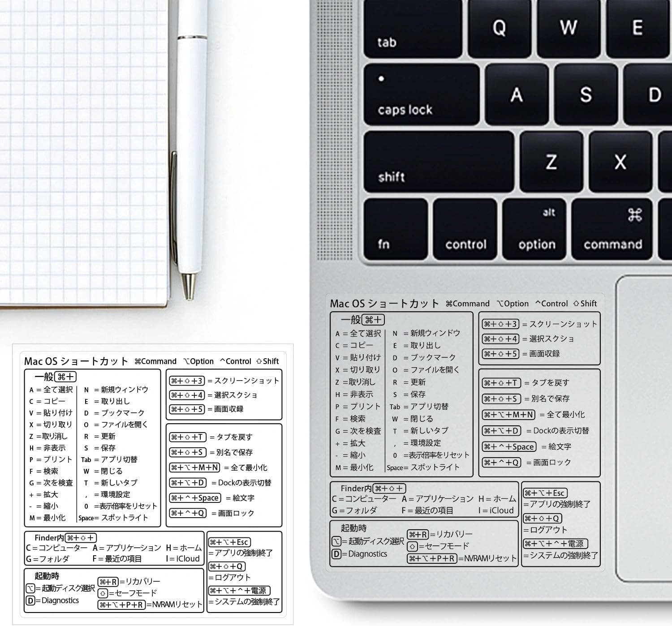
Task: Click '^Control' legend on the laptop sticker
Action: coord(551,304)
